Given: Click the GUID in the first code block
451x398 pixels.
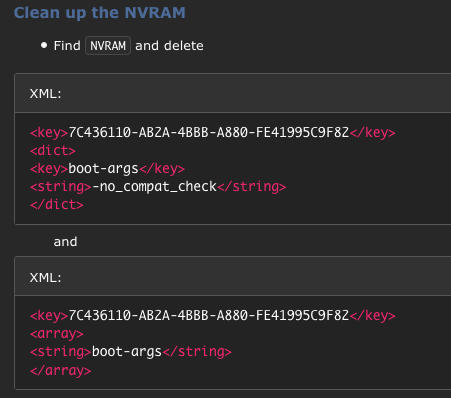Looking at the screenshot, I should [209, 133].
